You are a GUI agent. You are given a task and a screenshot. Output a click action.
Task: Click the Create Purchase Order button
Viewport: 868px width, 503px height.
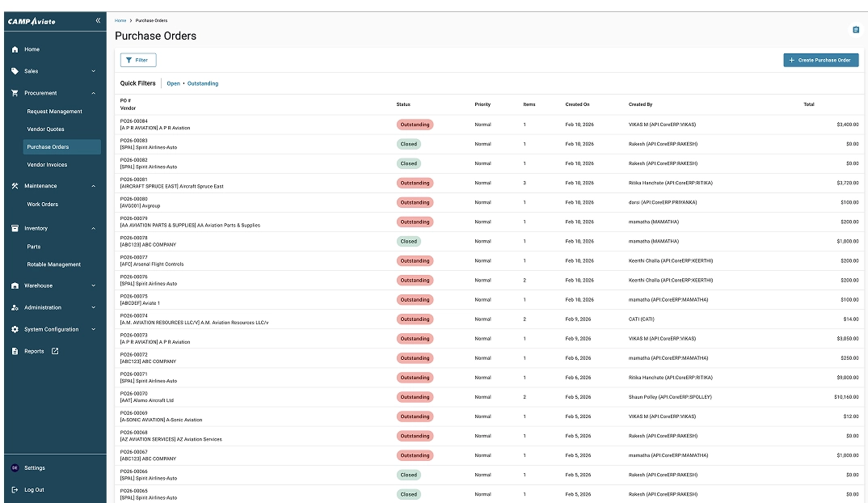[x=820, y=60]
